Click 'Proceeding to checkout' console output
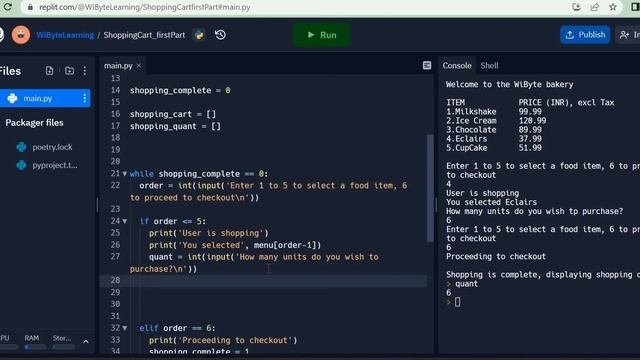This screenshot has height=360, width=640. pos(496,256)
